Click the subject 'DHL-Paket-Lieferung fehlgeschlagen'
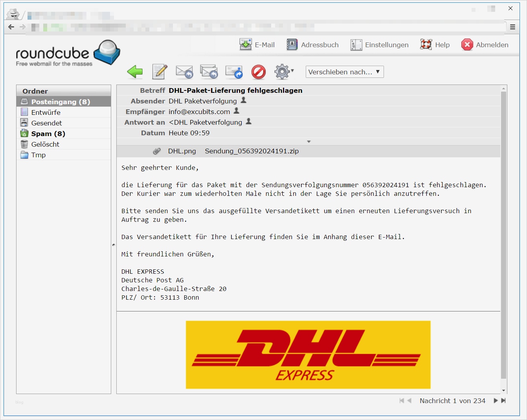 click(x=235, y=90)
